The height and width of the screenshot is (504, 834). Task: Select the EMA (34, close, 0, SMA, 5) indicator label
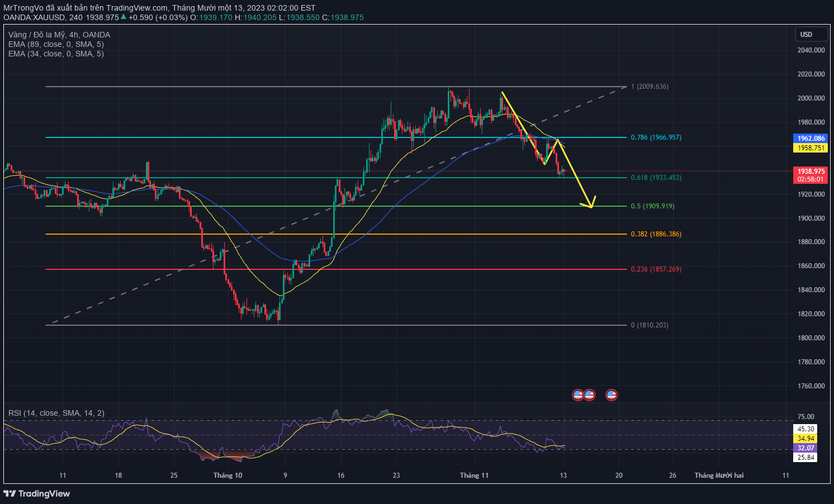click(56, 54)
